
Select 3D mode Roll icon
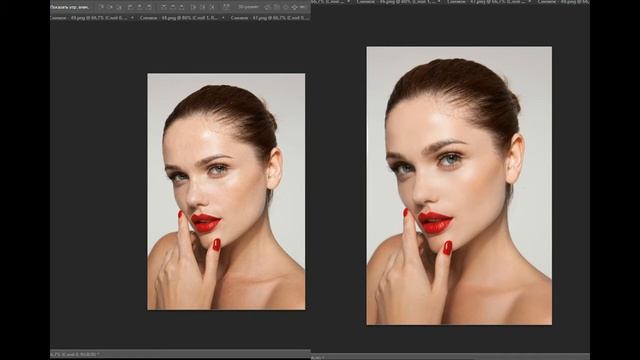(x=276, y=7)
